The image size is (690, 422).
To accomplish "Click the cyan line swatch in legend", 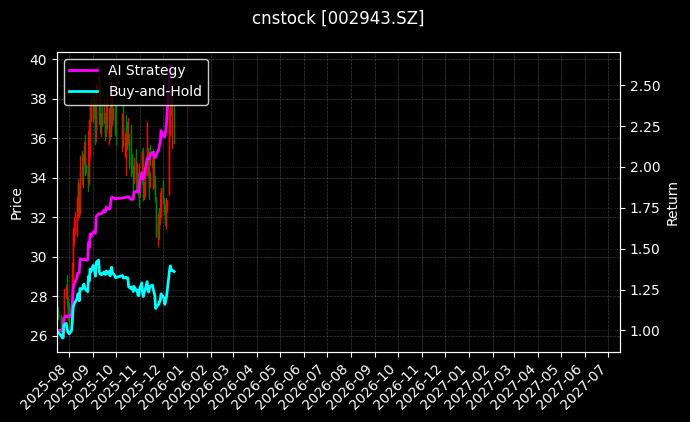I will [84, 91].
